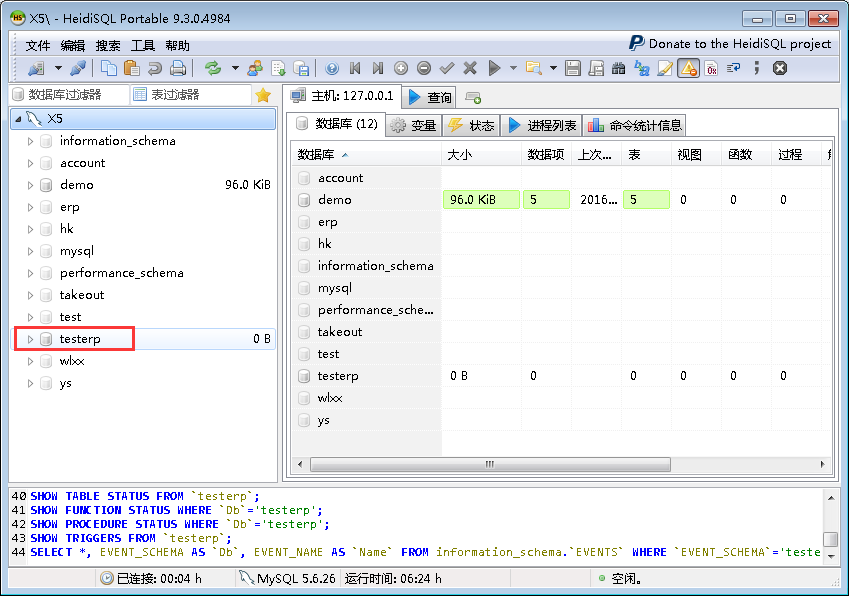
Task: Open the 编辑 menu
Action: (73, 45)
